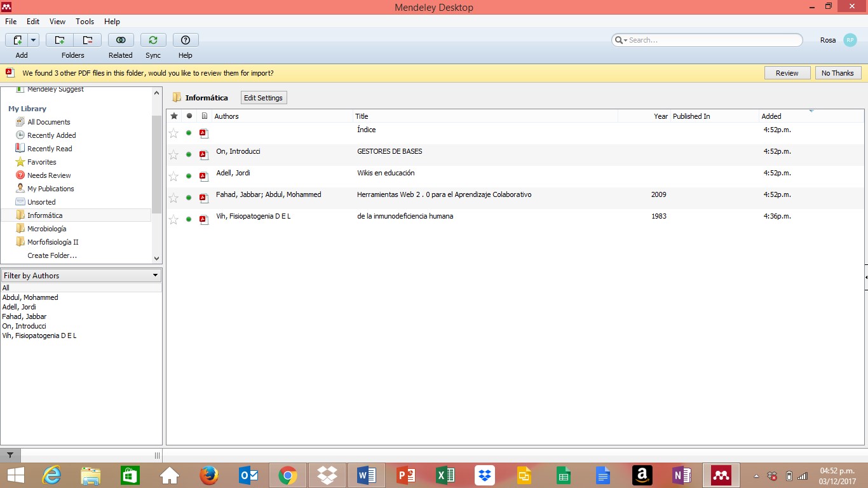
Task: Click the Sync toolbar icon
Action: [x=153, y=40]
